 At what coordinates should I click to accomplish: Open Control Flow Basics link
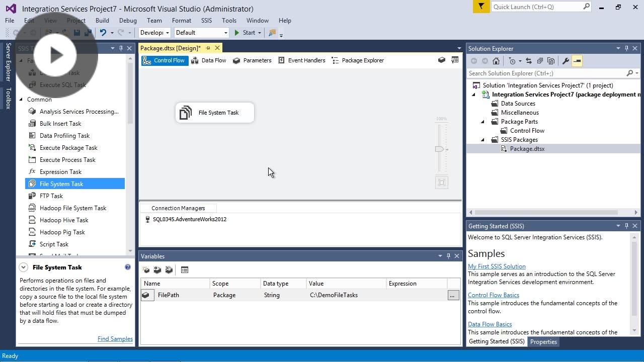click(494, 295)
